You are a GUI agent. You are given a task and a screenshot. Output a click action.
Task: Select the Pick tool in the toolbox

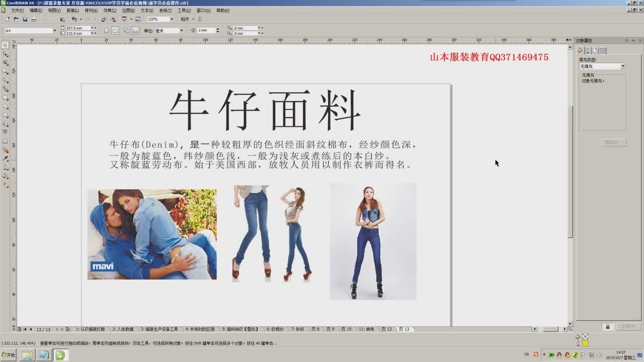pyautogui.click(x=6, y=45)
